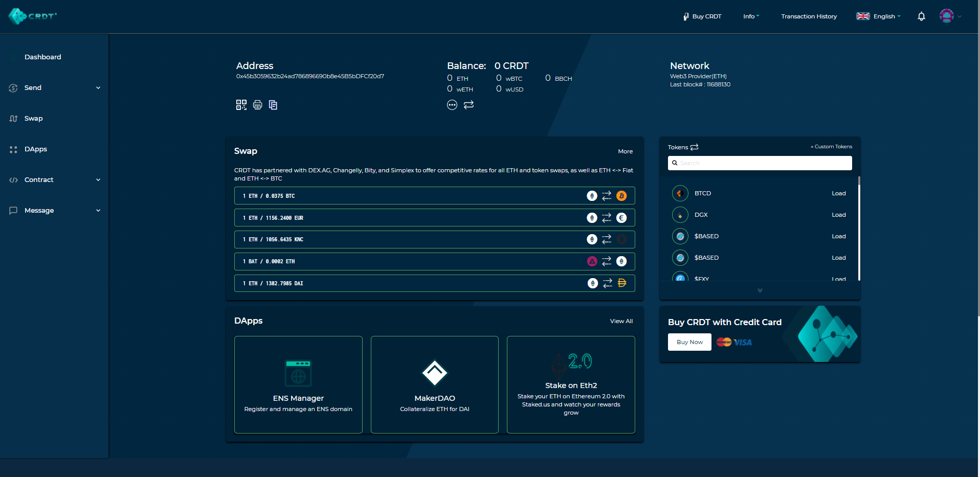980x477 pixels.
Task: Click the MakerDAO diamond logo
Action: (x=435, y=373)
